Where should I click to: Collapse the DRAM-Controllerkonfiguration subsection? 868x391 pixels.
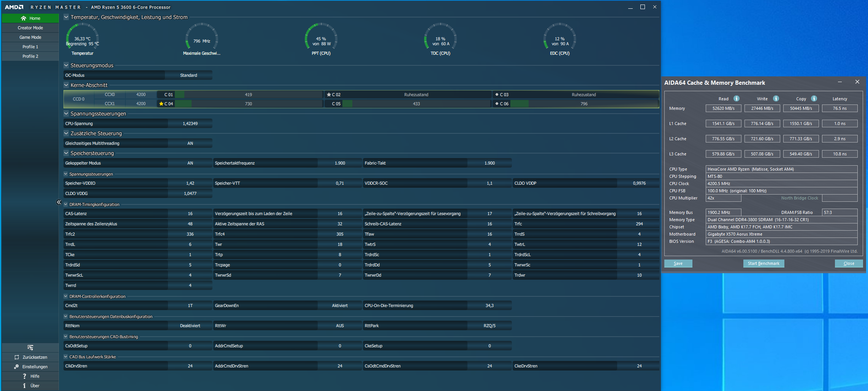click(x=66, y=296)
